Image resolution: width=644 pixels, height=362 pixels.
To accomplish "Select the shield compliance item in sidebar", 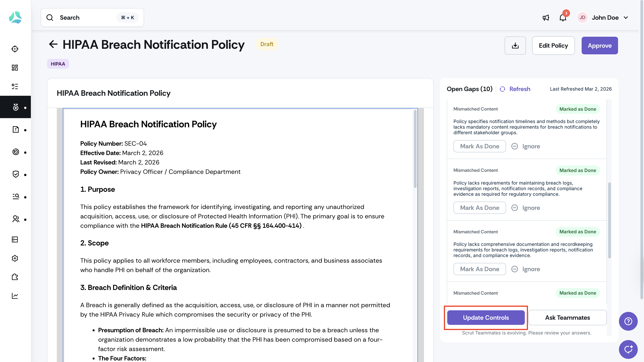I will click(15, 174).
